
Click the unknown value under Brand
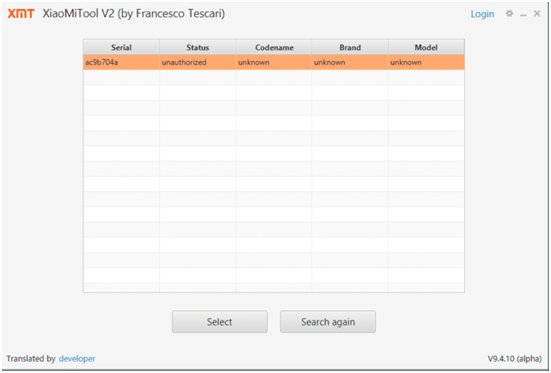click(350, 62)
